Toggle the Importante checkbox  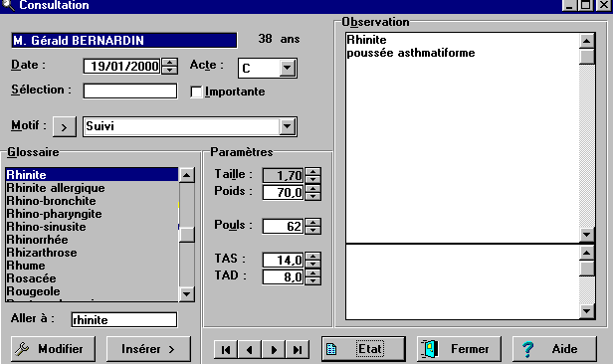tap(196, 91)
